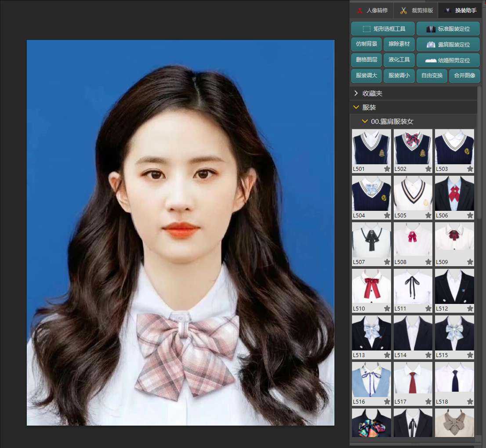Toggle the star beside L514
Viewport: 486px width, 448px height.
[x=428, y=355]
